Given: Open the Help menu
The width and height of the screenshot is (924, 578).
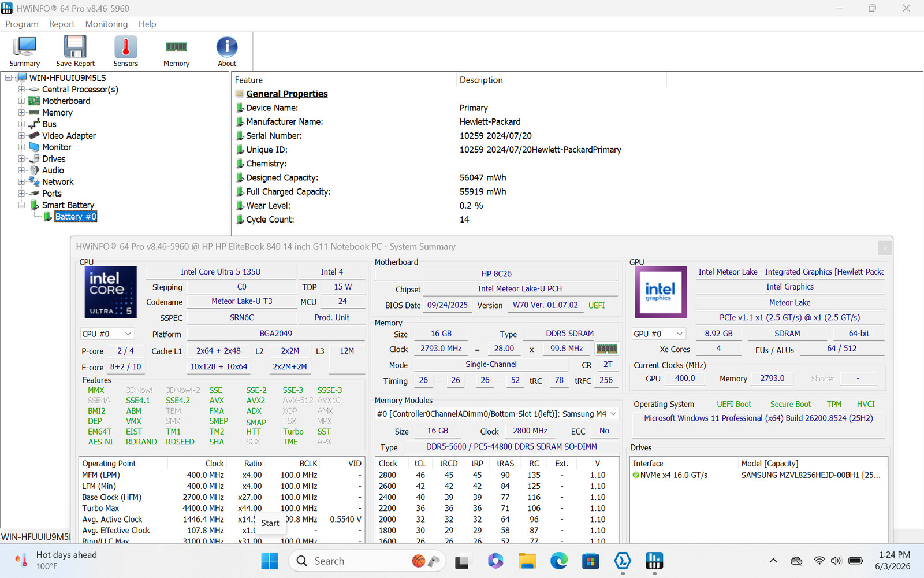Looking at the screenshot, I should (147, 24).
